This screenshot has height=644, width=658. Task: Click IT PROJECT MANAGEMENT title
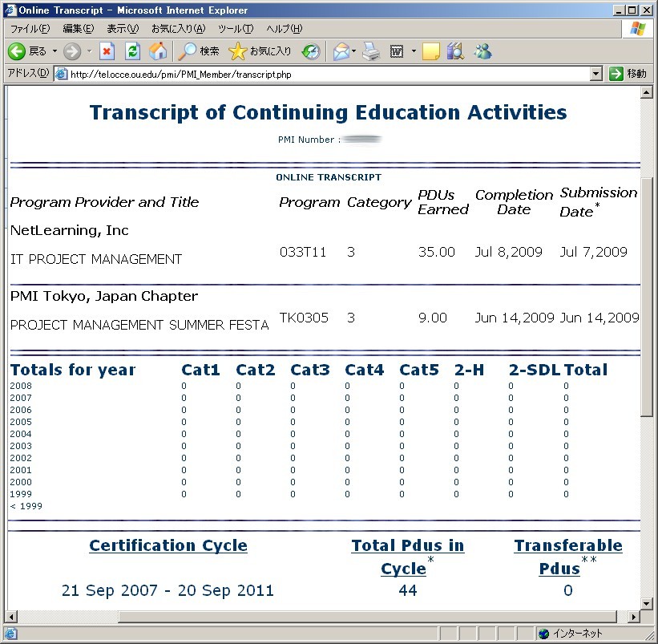coord(96,259)
